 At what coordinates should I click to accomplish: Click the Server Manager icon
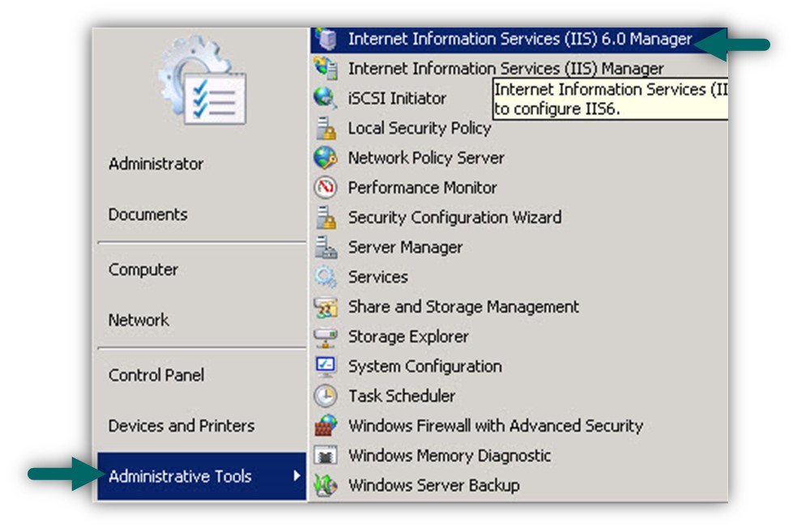coord(326,247)
